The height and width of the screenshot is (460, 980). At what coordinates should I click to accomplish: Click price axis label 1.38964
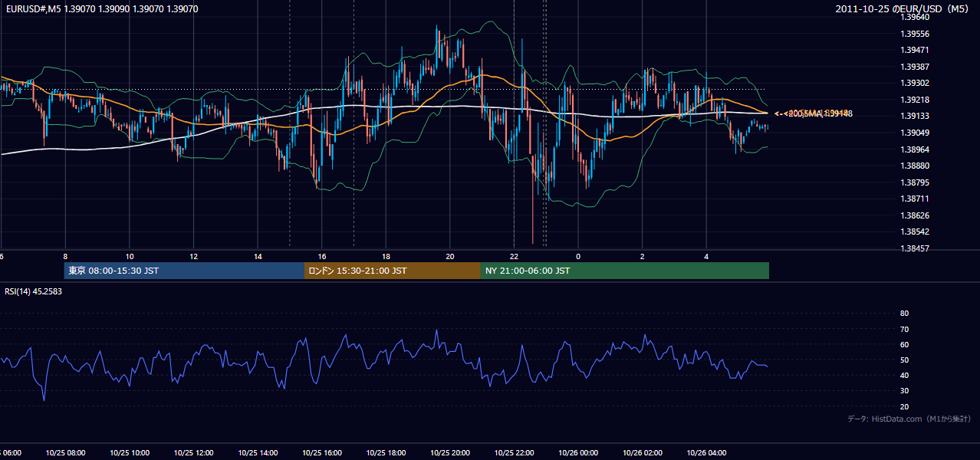[914, 149]
